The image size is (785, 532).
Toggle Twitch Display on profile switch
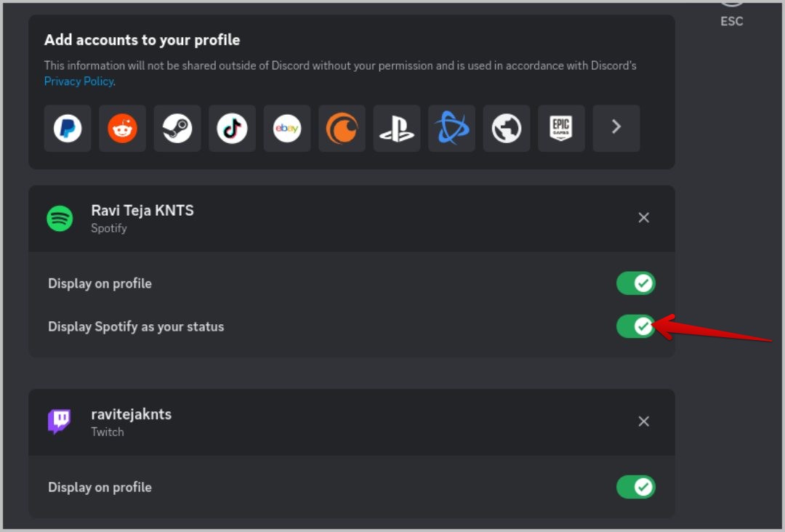click(636, 487)
